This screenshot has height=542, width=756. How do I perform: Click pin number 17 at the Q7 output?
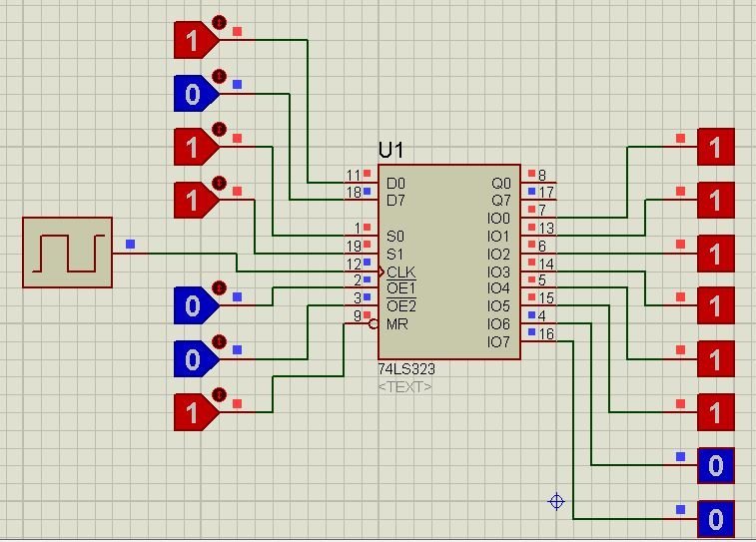546,193
